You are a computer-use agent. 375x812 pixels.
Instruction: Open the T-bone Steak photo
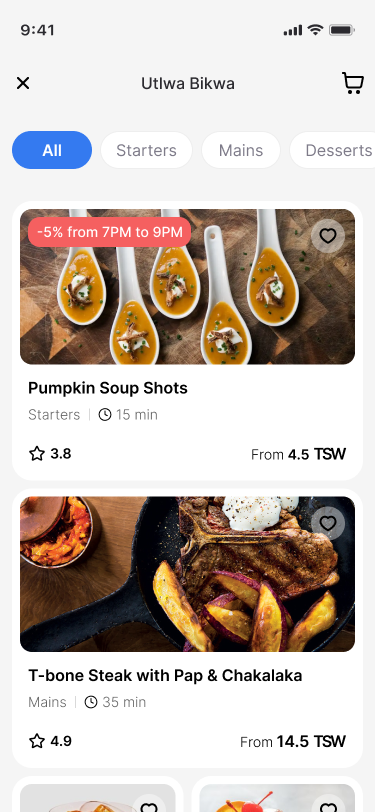click(188, 574)
